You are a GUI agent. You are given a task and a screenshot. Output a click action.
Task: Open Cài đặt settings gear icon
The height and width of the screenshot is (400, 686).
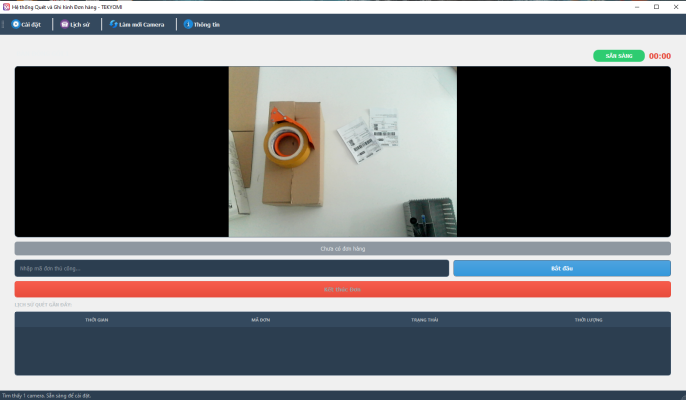[16, 24]
